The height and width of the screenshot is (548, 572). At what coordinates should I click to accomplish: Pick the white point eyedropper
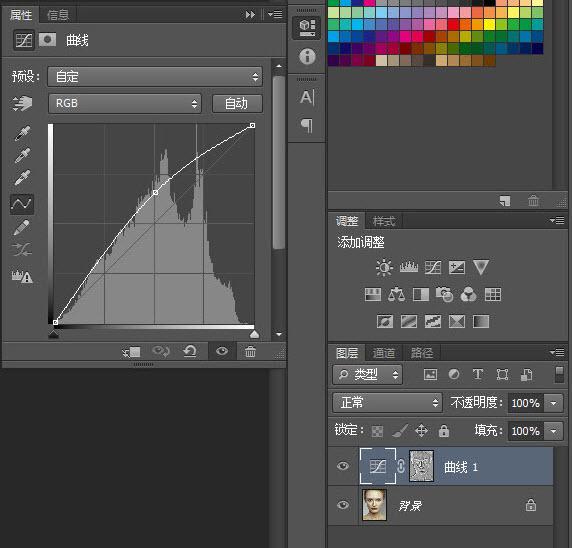tap(22, 178)
